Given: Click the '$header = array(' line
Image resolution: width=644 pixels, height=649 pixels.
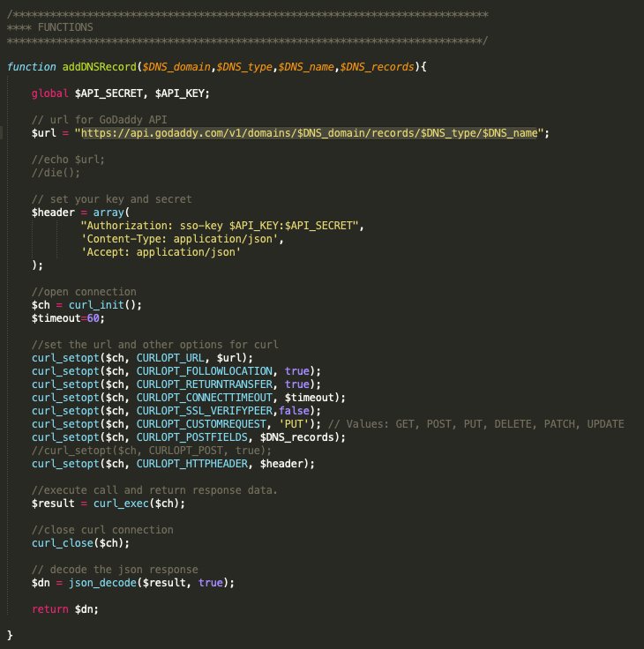Looking at the screenshot, I should [81, 213].
